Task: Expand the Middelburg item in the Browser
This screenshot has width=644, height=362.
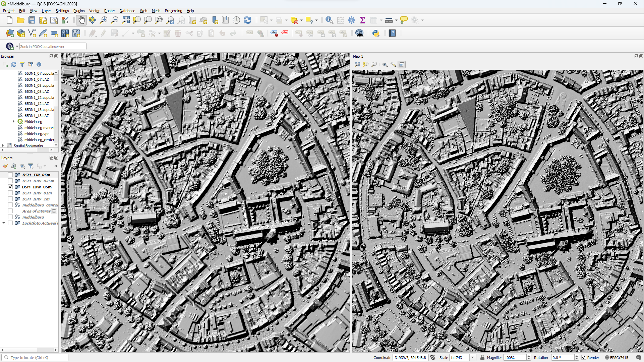Action: [13, 121]
